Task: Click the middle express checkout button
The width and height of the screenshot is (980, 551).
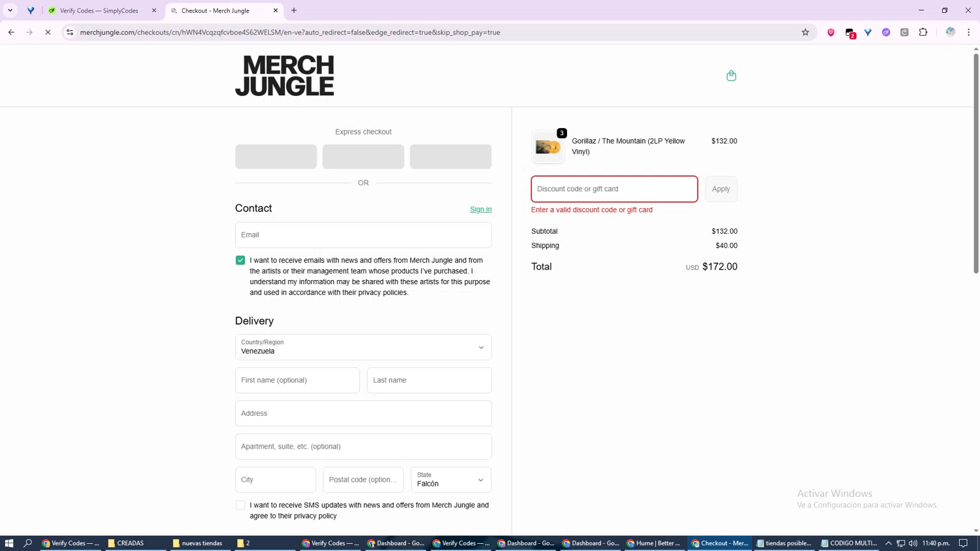Action: pyautogui.click(x=363, y=157)
